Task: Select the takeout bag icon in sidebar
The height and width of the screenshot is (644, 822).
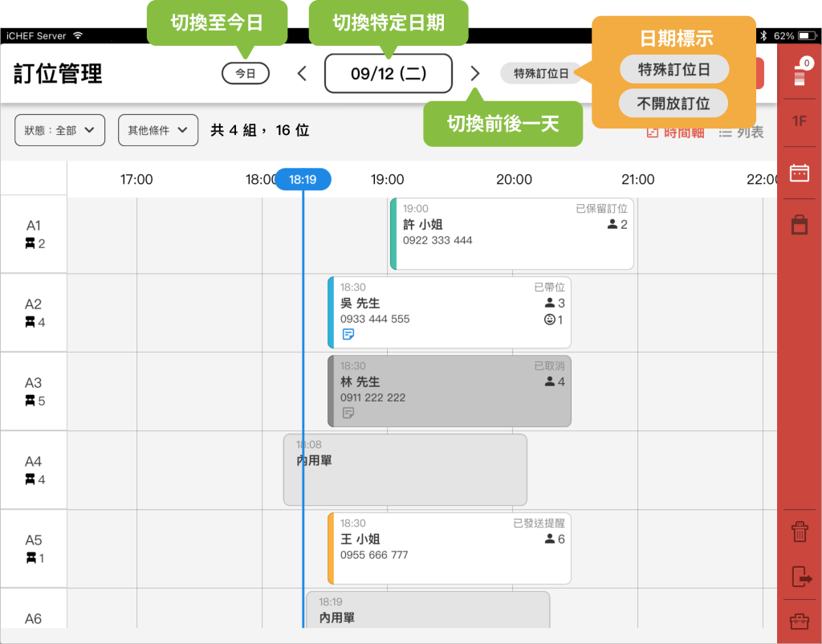Action: pos(799,225)
